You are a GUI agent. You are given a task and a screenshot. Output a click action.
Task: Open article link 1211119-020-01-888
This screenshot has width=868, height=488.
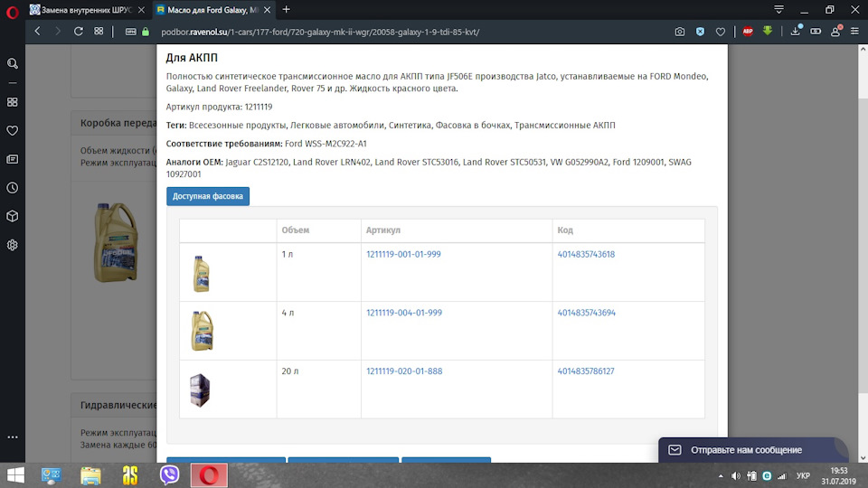coord(404,371)
